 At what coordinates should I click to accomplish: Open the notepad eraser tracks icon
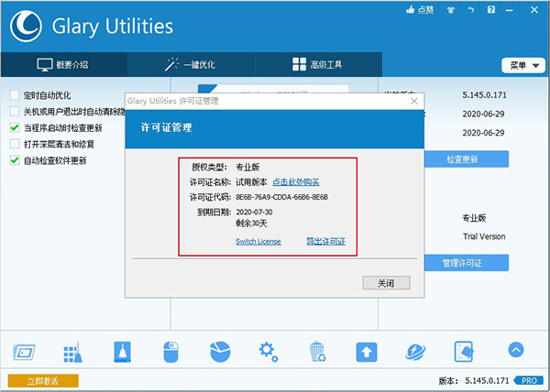click(x=464, y=352)
